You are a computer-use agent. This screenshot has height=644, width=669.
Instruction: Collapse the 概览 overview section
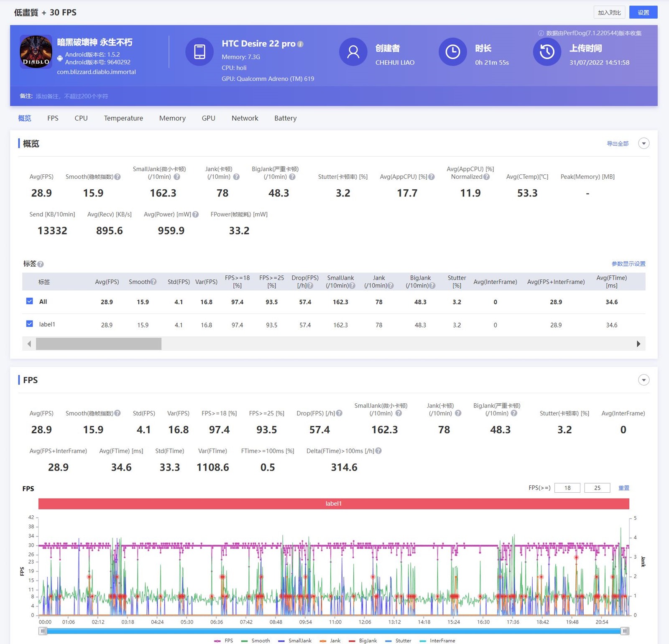tap(643, 143)
